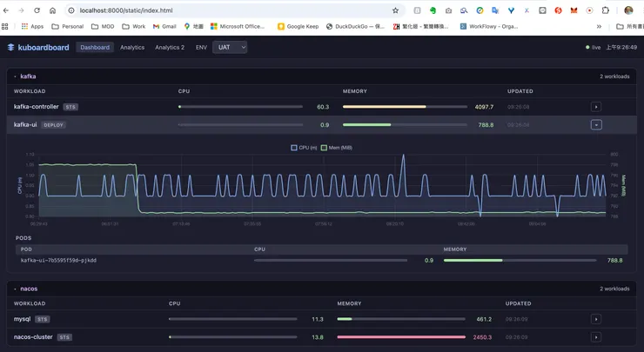Expand the kafka-controller workload row

click(596, 107)
